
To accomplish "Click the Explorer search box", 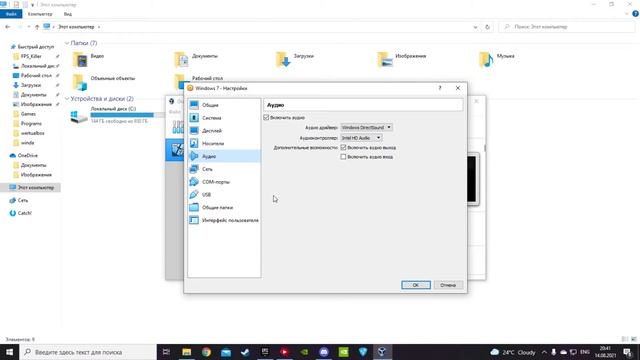I will [567, 27].
